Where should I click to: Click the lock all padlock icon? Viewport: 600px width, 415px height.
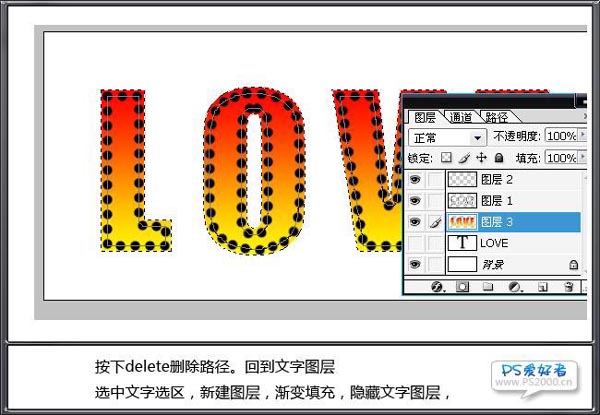point(497,158)
